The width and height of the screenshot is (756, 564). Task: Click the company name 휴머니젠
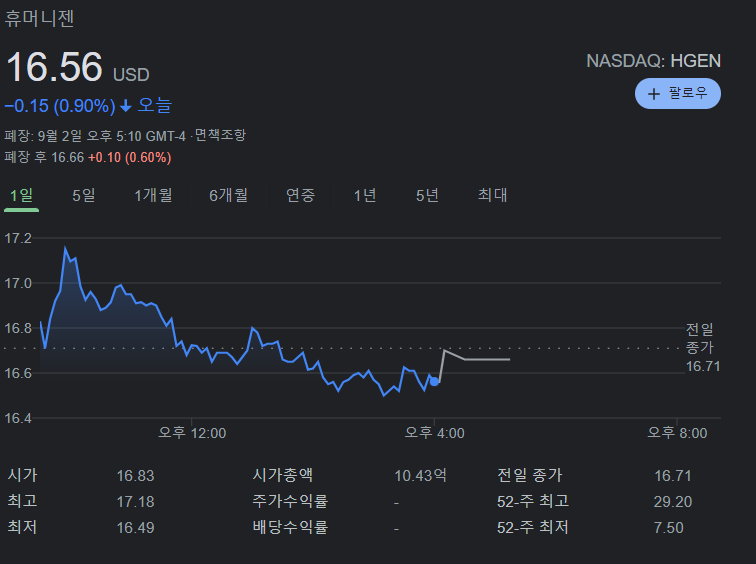(x=39, y=19)
